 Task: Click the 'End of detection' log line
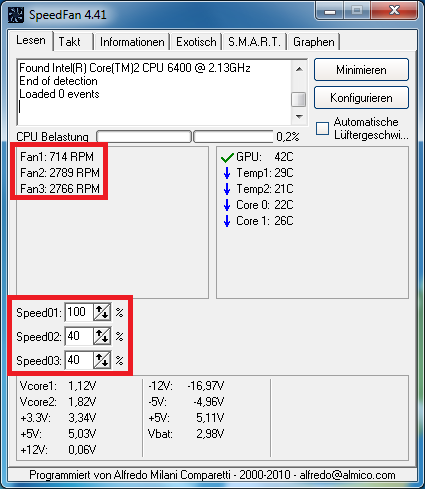tap(58, 81)
